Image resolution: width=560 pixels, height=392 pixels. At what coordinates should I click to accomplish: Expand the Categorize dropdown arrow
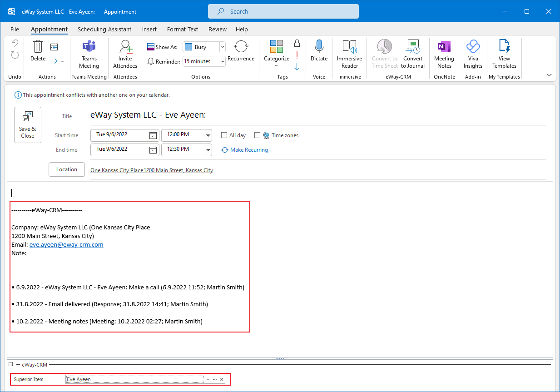click(276, 66)
